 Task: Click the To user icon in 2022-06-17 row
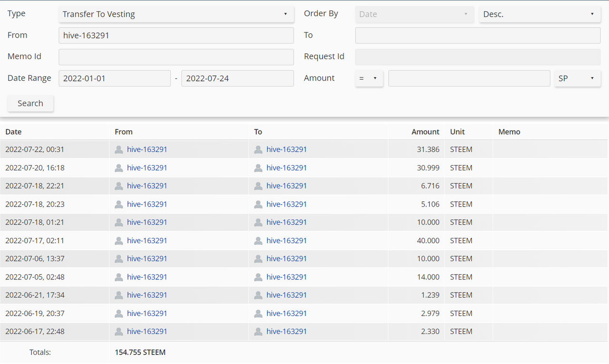click(258, 332)
